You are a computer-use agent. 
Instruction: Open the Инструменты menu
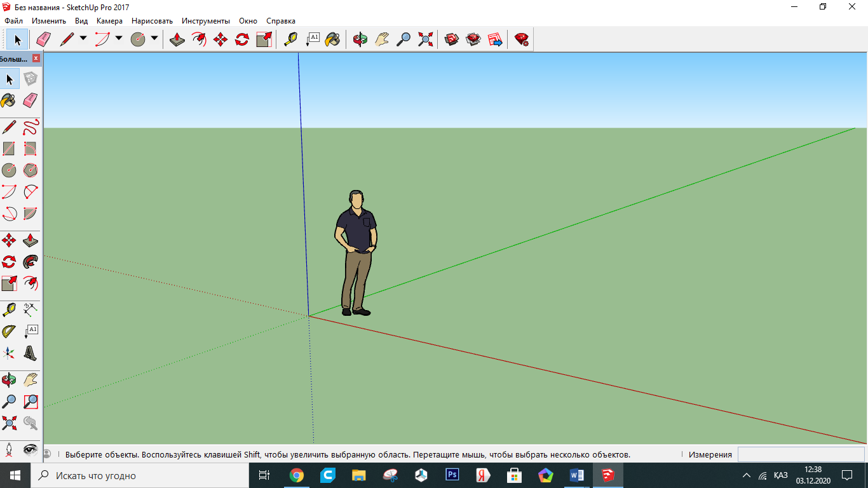(x=206, y=21)
